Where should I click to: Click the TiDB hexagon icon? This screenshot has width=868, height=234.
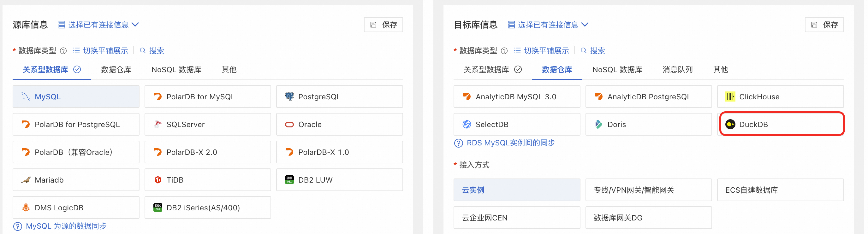pos(158,180)
